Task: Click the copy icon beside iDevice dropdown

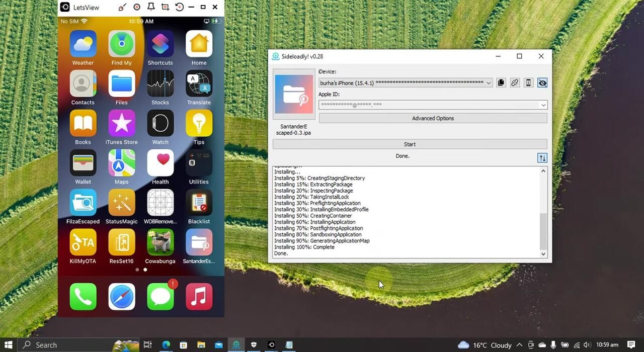Action: 501,82
